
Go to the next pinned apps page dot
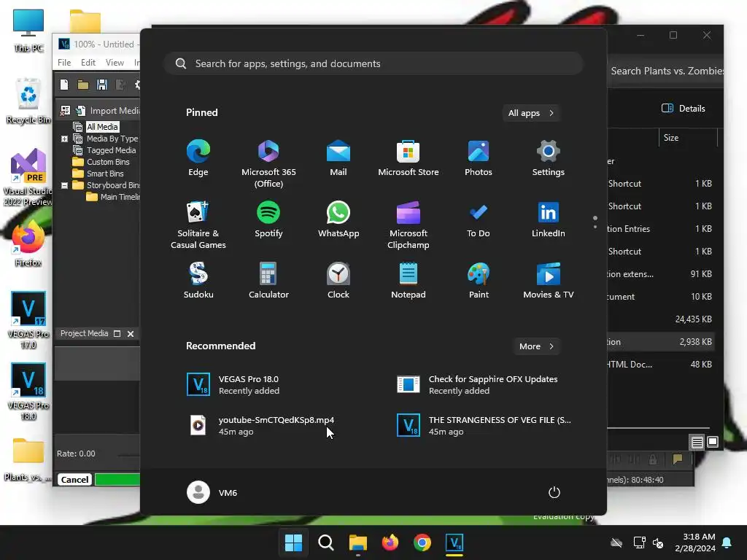pyautogui.click(x=595, y=227)
